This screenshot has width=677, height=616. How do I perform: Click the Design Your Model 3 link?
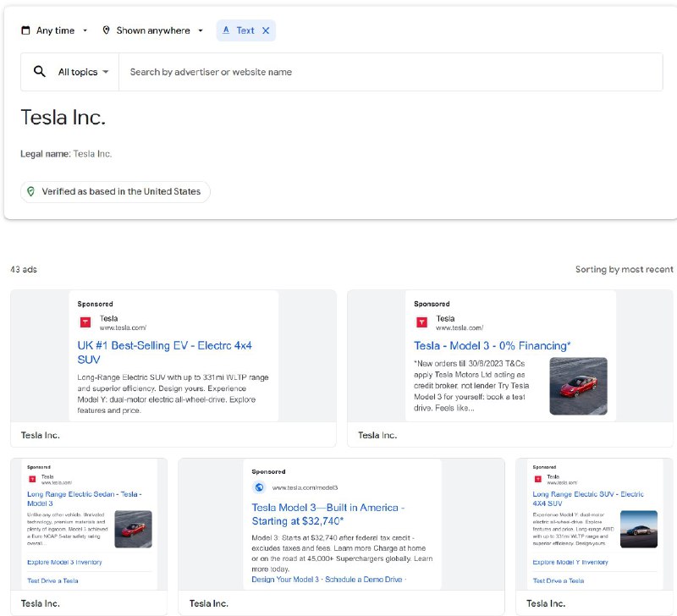point(285,580)
